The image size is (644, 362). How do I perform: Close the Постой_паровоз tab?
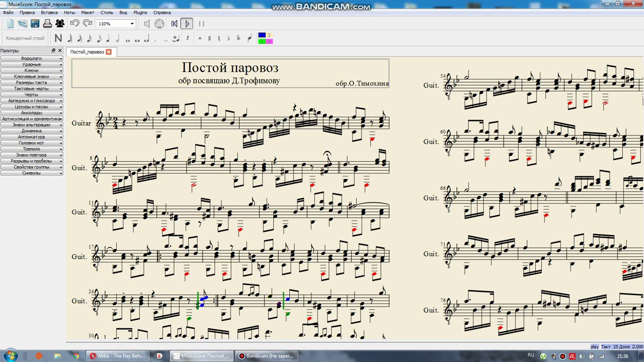[109, 52]
